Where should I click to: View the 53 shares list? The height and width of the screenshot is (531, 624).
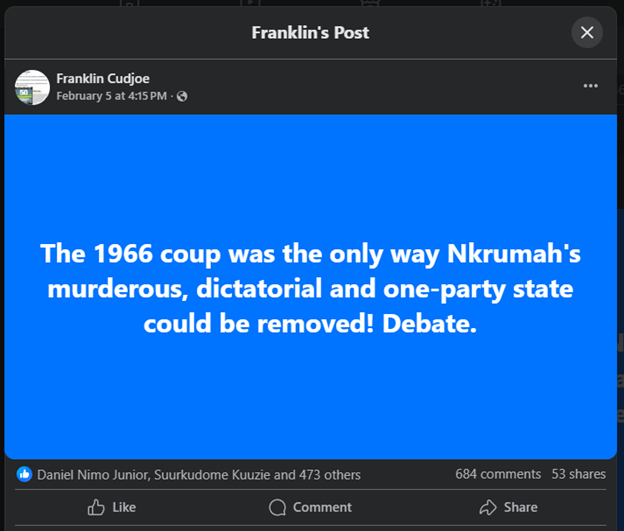[x=579, y=474]
